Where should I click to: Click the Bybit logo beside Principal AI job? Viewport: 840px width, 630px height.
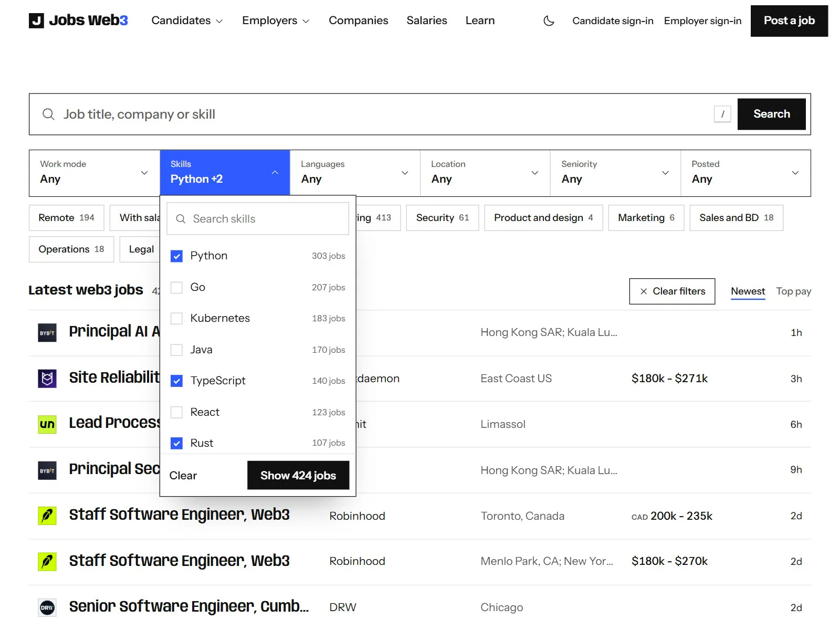click(47, 333)
